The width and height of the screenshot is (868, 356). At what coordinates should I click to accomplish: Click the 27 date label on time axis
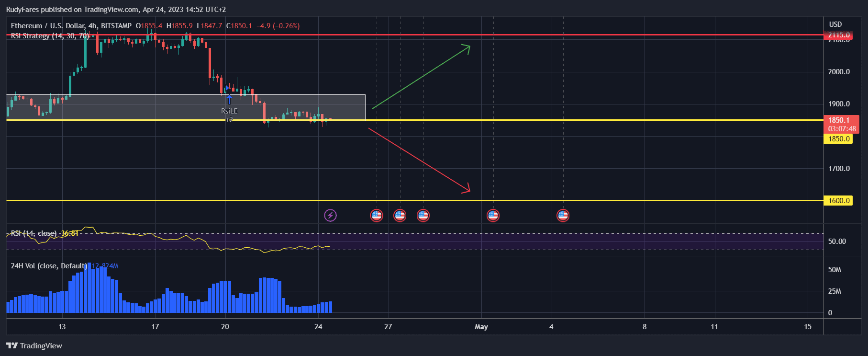(388, 327)
